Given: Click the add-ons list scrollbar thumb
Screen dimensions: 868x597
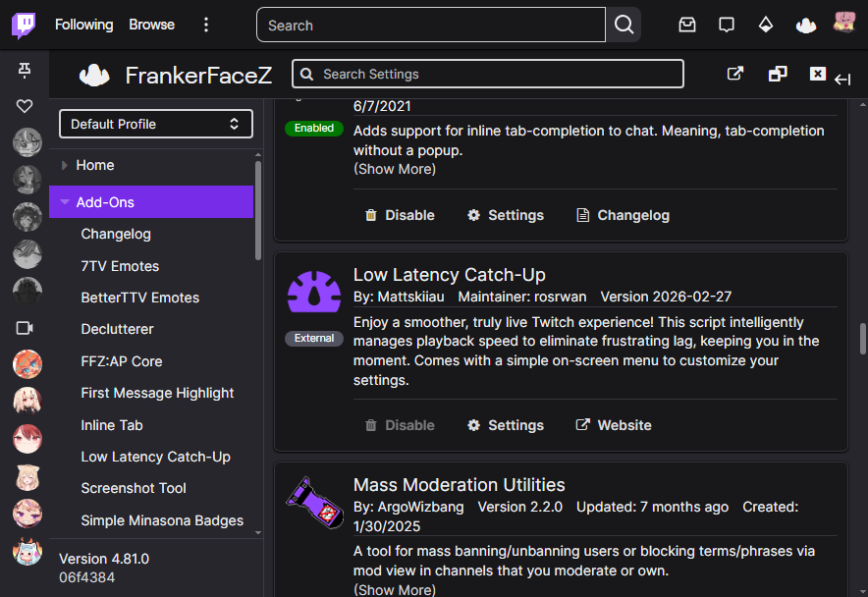Looking at the screenshot, I should (862, 339).
